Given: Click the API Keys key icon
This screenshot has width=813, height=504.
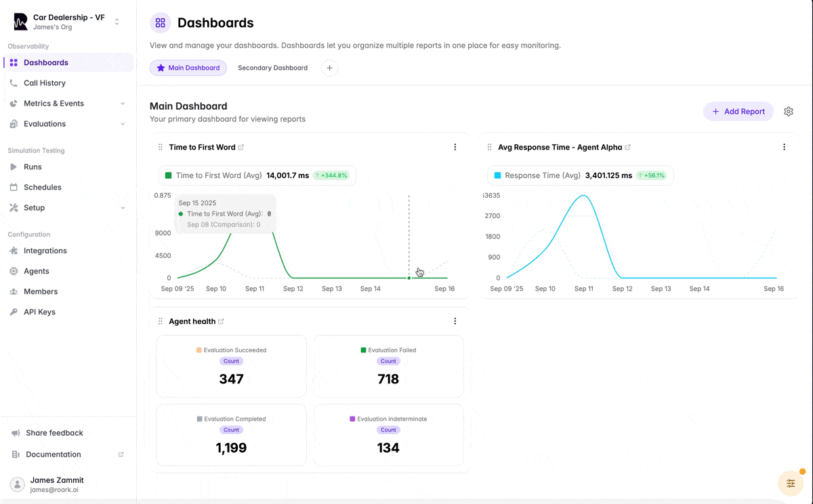Looking at the screenshot, I should (14, 312).
